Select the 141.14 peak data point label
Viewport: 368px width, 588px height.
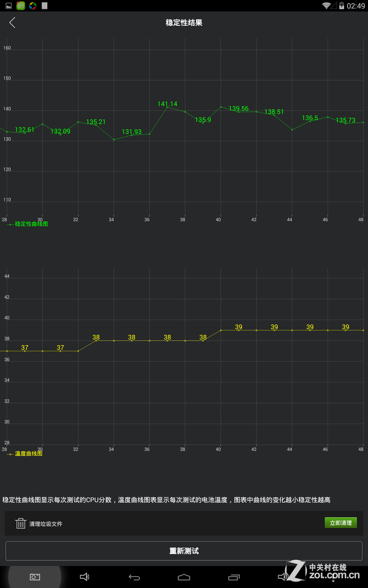(x=167, y=104)
